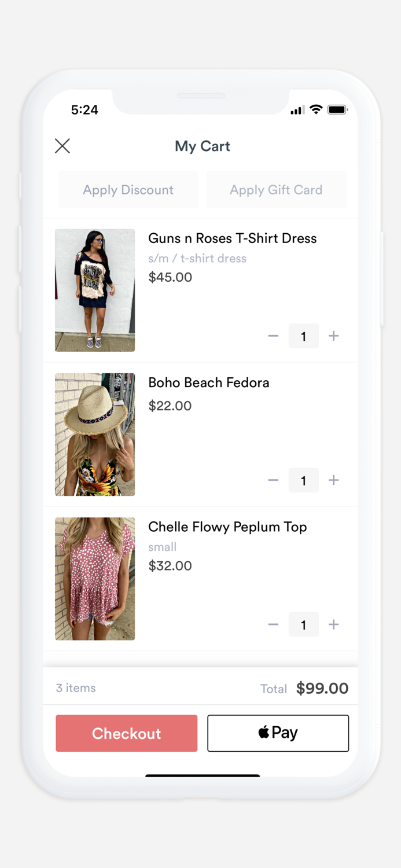Open the Apply Gift Card field
Image resolution: width=401 pixels, height=868 pixels.
[276, 189]
